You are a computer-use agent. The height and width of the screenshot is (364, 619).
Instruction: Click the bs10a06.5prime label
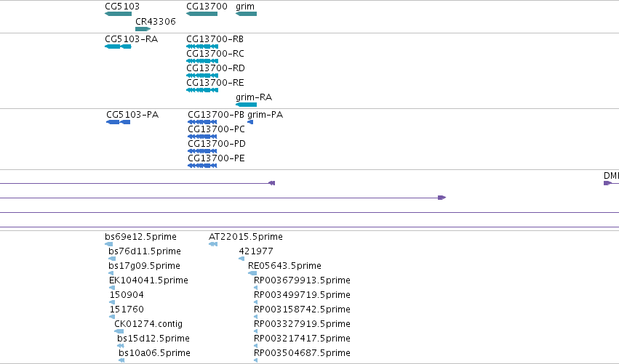point(155,353)
